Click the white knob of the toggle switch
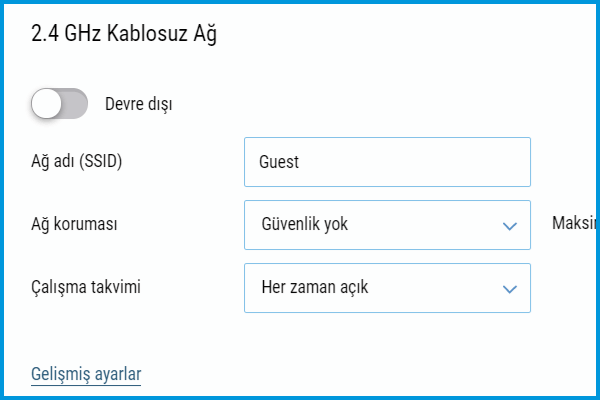The image size is (600, 400). pyautogui.click(x=47, y=103)
